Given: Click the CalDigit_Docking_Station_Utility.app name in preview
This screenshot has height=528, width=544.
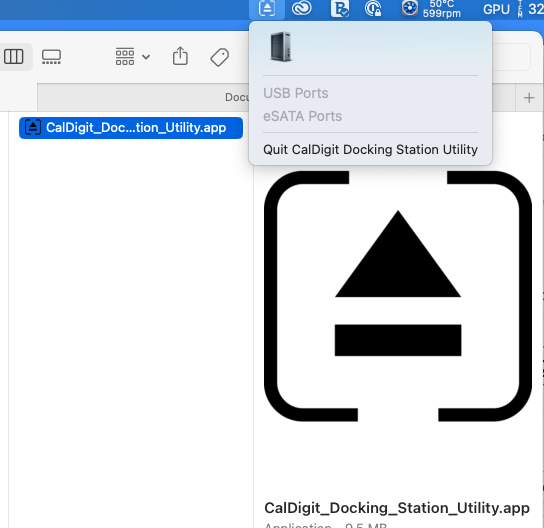Looking at the screenshot, I should coord(397,508).
